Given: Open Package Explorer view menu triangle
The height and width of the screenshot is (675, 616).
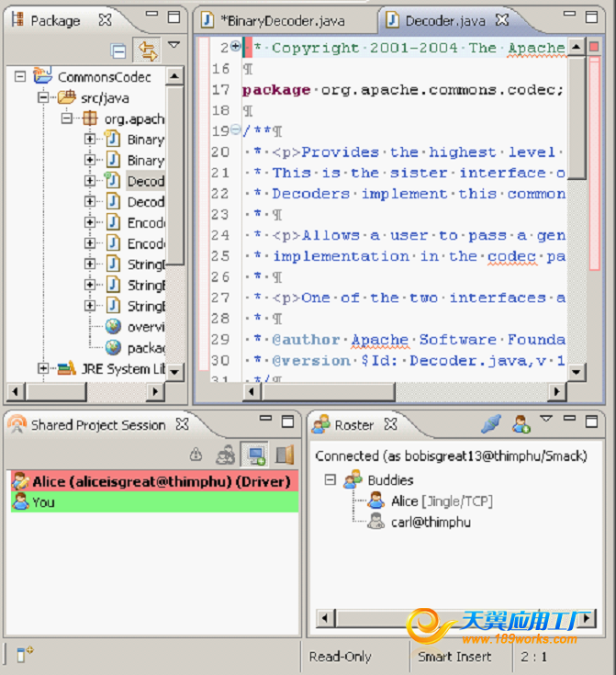Looking at the screenshot, I should tap(174, 45).
